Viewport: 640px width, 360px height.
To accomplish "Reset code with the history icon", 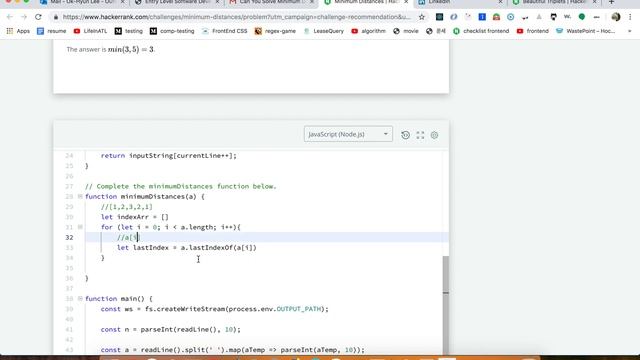I will pos(405,135).
